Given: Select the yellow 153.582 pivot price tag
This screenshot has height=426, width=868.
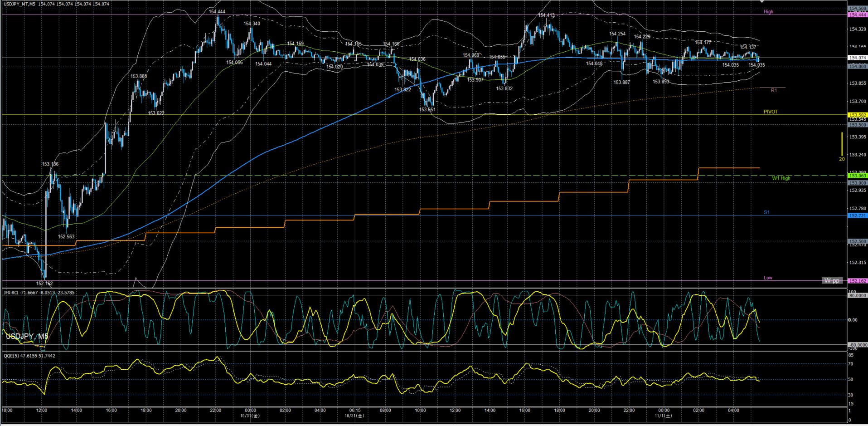Looking at the screenshot, I should tap(857, 115).
